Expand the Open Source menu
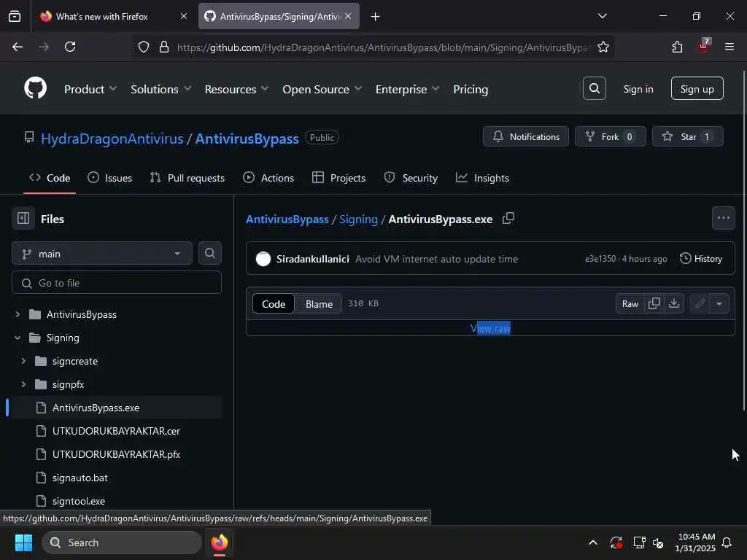 point(322,89)
